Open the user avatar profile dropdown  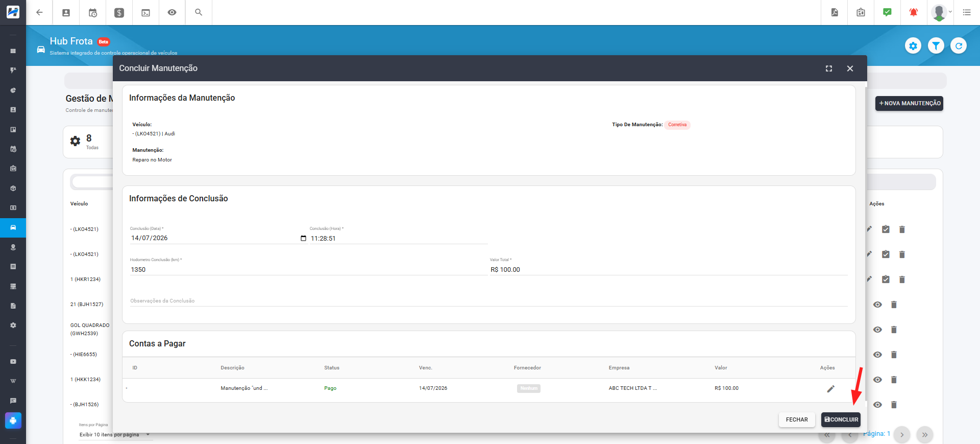(x=941, y=12)
